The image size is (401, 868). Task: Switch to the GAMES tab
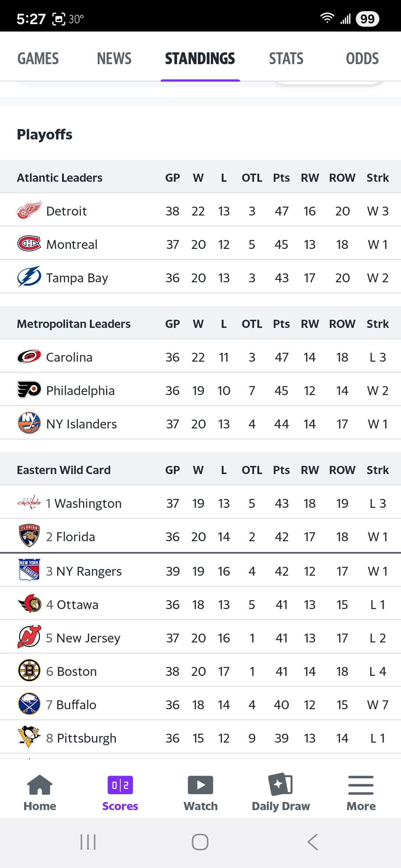pos(38,59)
